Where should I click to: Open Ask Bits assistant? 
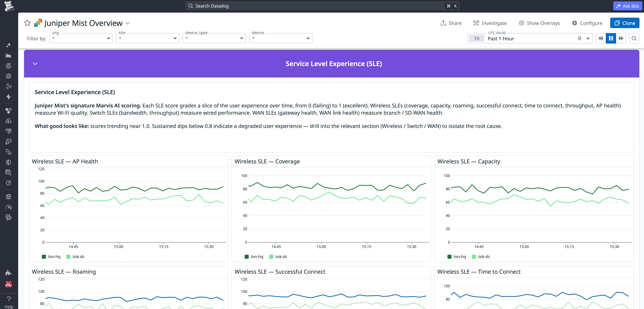point(628,6)
